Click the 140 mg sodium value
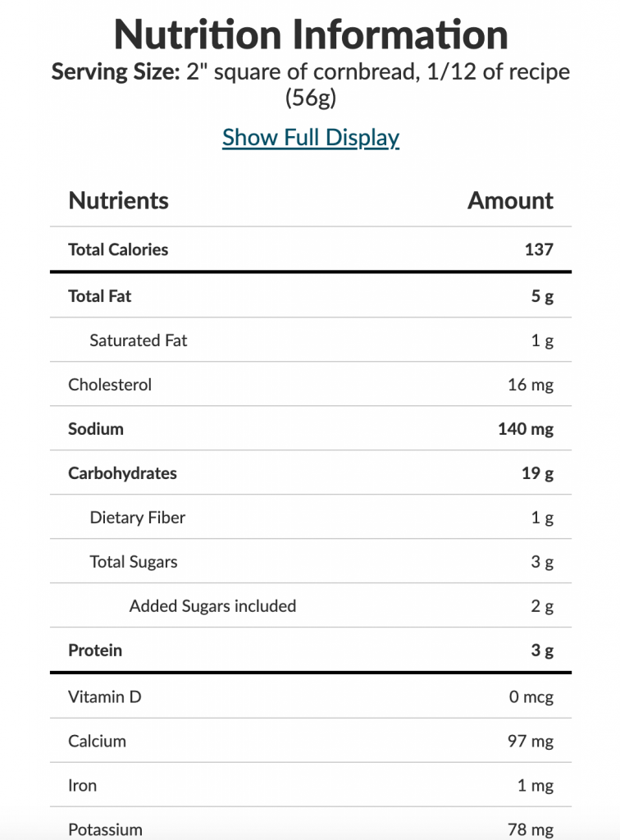This screenshot has height=840, width=620. tap(526, 429)
